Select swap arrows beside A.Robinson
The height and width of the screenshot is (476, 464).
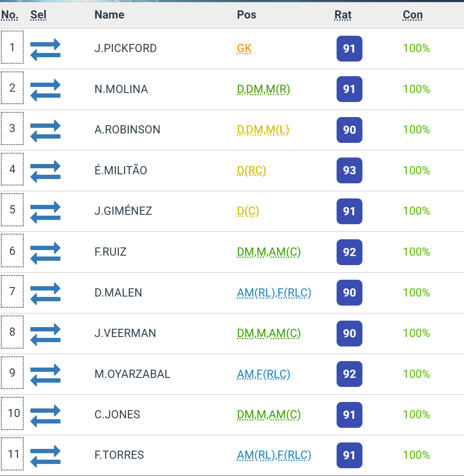45,130
